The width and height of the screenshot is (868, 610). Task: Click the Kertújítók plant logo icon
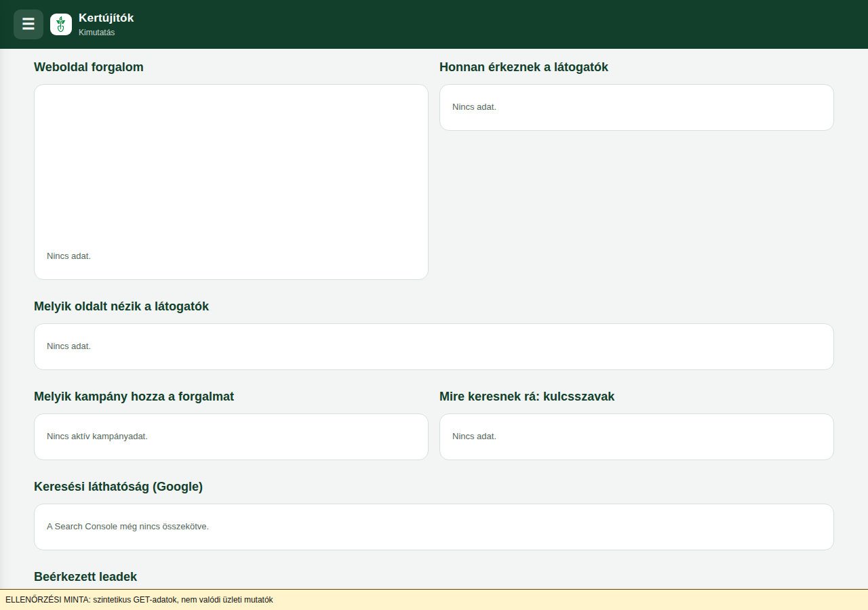click(x=61, y=24)
